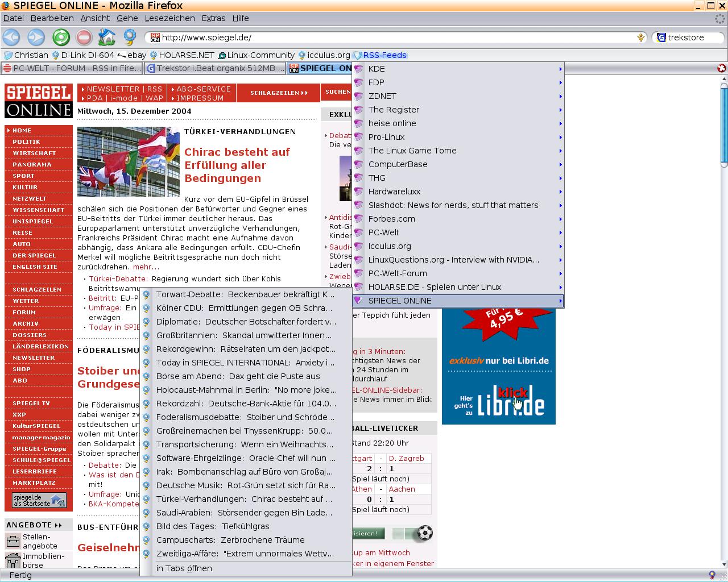Image resolution: width=728 pixels, height=582 pixels.
Task: Click the Google search engine icon
Action: point(661,38)
